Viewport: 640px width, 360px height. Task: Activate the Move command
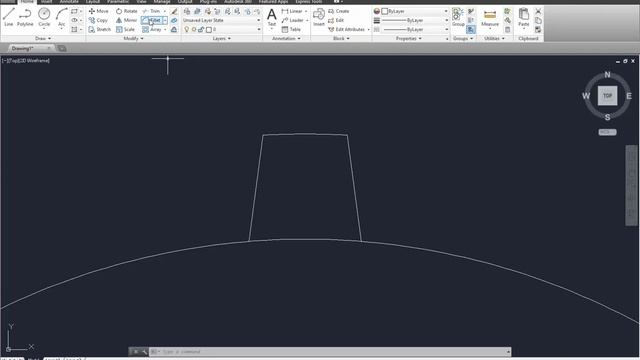99,11
